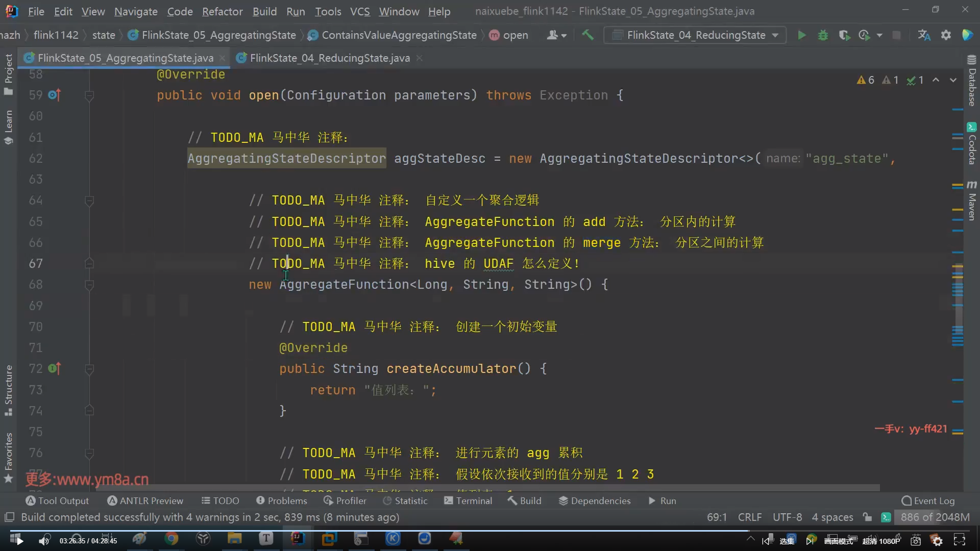The width and height of the screenshot is (980, 551).
Task: Switch to FlinkState_04_ReducingState.java tab
Action: (x=329, y=58)
